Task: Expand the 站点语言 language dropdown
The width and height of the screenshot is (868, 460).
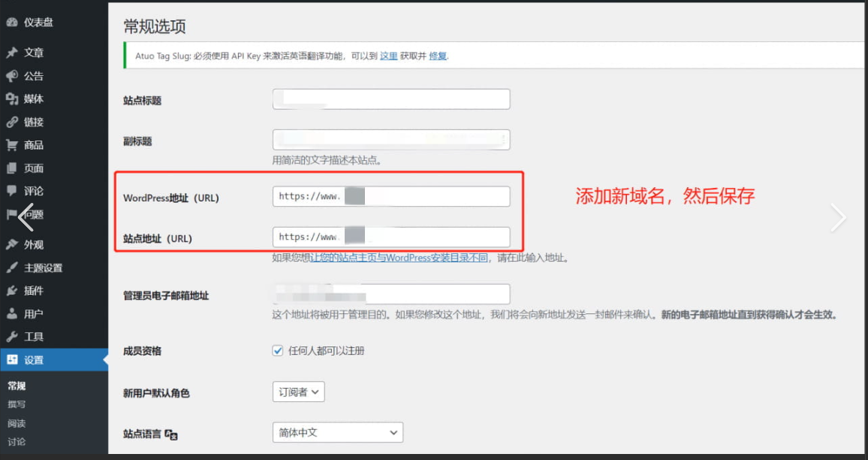Action: pos(337,432)
